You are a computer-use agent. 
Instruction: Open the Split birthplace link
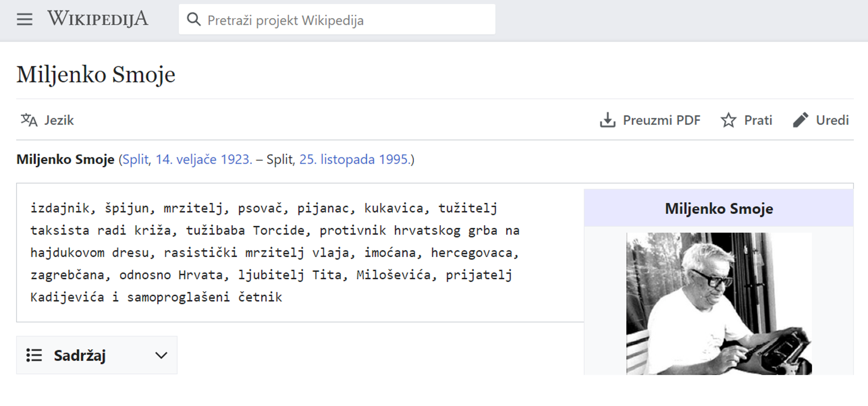pyautogui.click(x=135, y=159)
